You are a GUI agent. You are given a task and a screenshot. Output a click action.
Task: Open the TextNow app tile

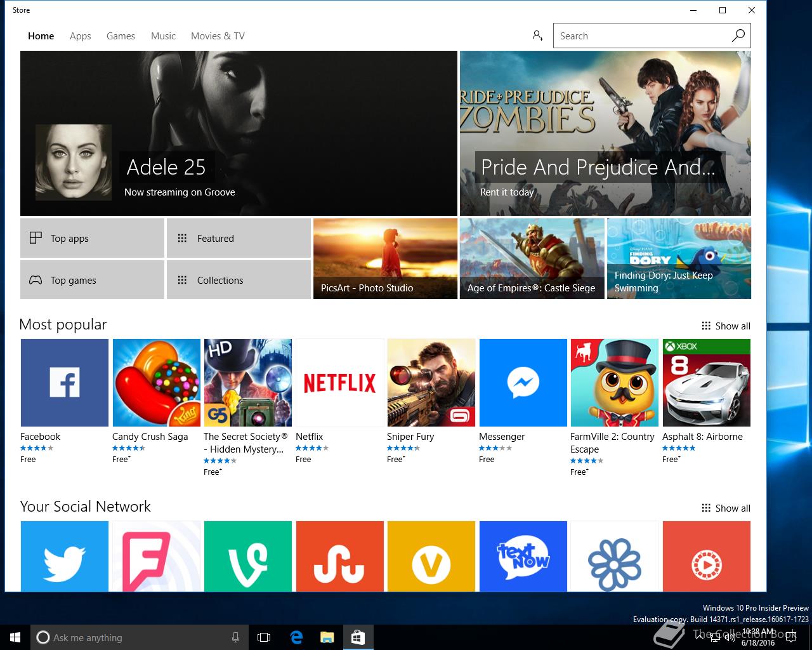click(x=523, y=557)
